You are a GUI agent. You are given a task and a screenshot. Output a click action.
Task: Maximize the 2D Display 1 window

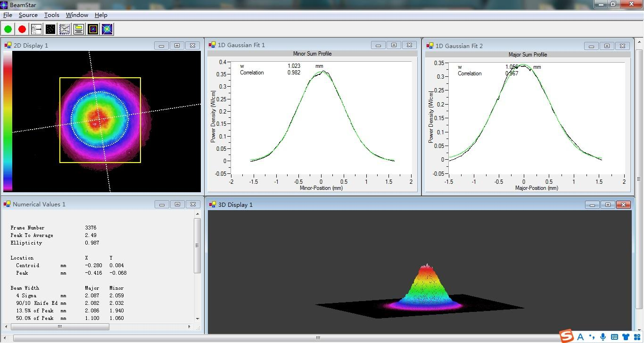(177, 46)
